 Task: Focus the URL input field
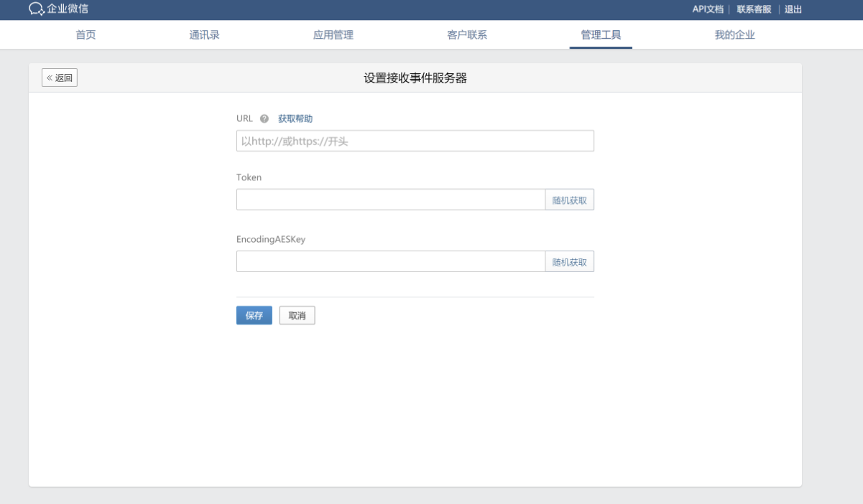pos(415,141)
